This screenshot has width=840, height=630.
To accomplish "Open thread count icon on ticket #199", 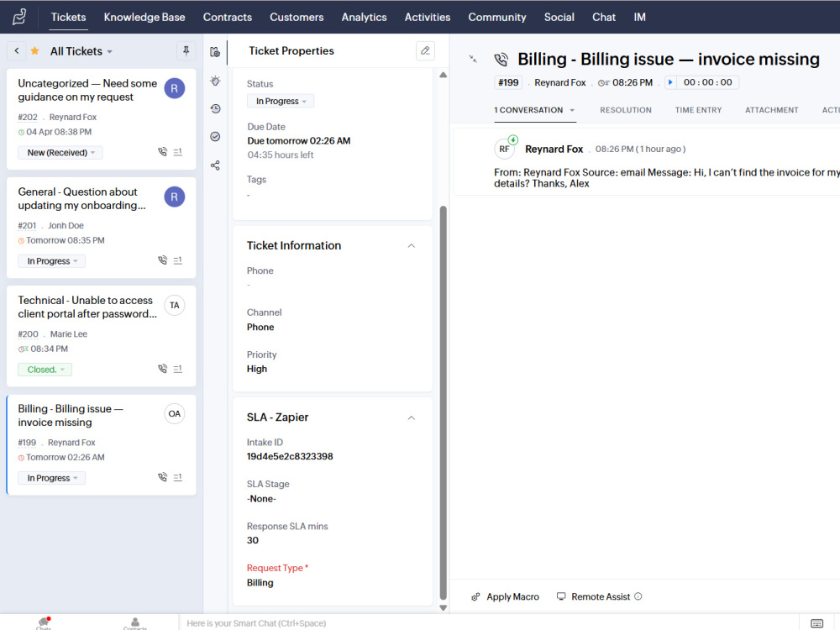I will tap(178, 477).
